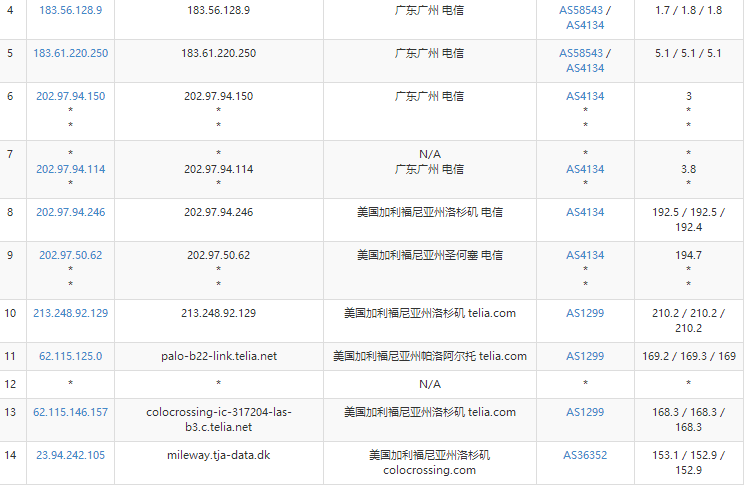Select telia.com location in hop 10 row
This screenshot has width=746, height=486.
point(430,313)
